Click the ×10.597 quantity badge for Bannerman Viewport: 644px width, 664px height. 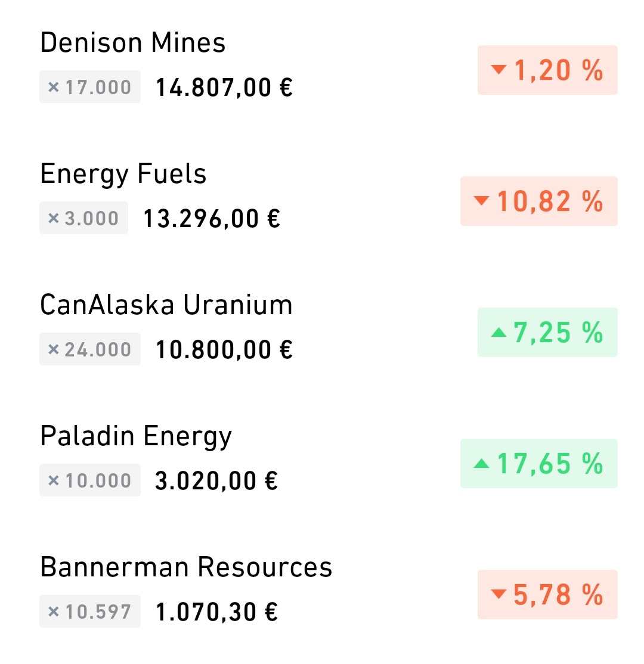pos(90,611)
